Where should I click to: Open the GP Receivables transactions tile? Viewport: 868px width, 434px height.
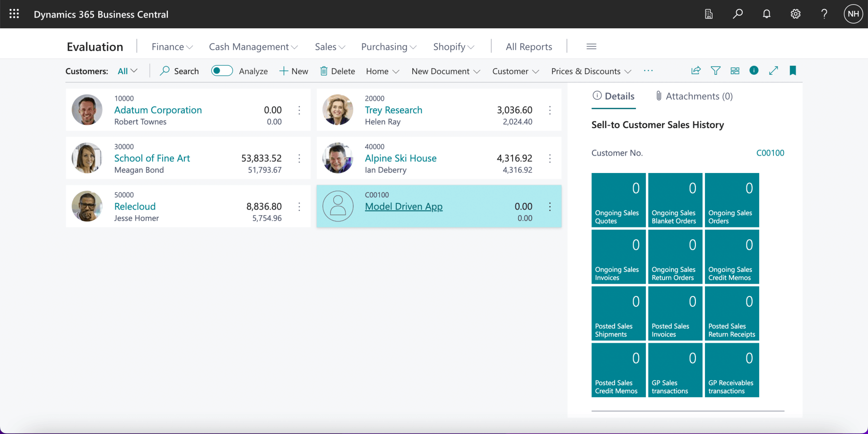732,370
